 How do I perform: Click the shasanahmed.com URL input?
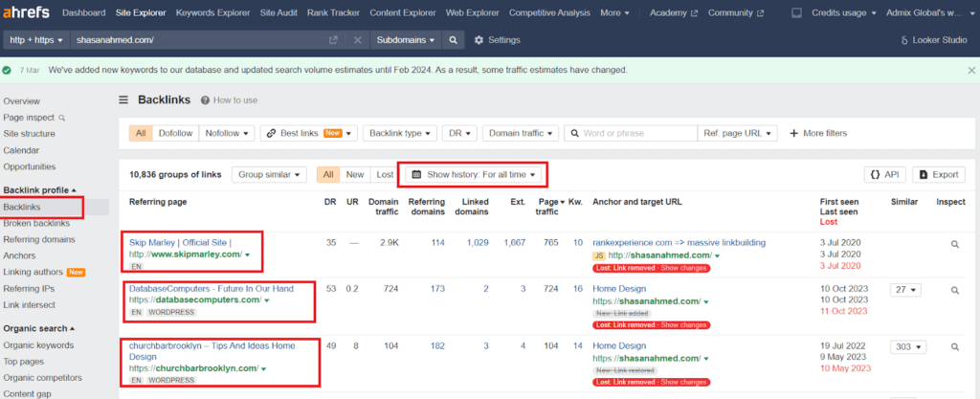click(197, 40)
